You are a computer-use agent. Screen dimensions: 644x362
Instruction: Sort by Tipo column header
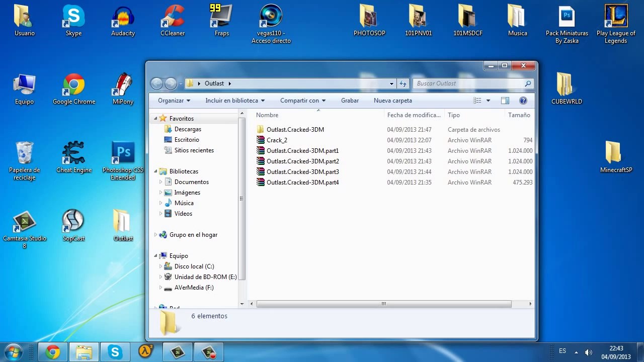click(x=474, y=115)
